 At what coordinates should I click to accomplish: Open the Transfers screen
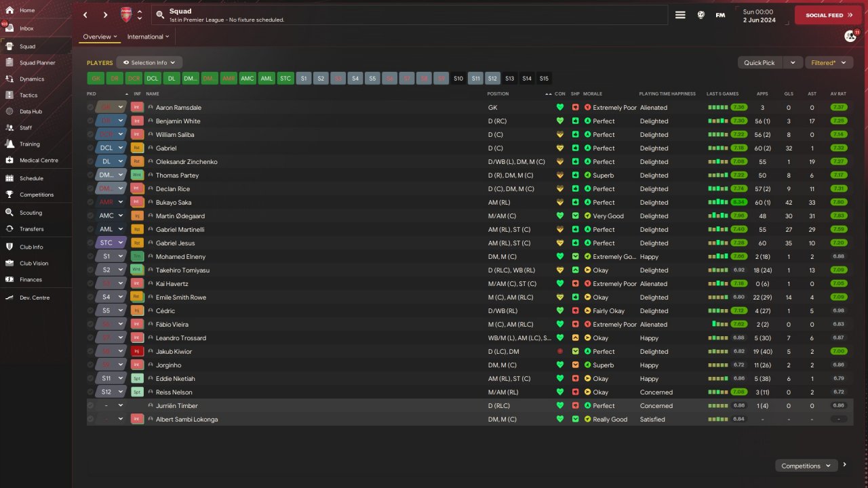31,228
